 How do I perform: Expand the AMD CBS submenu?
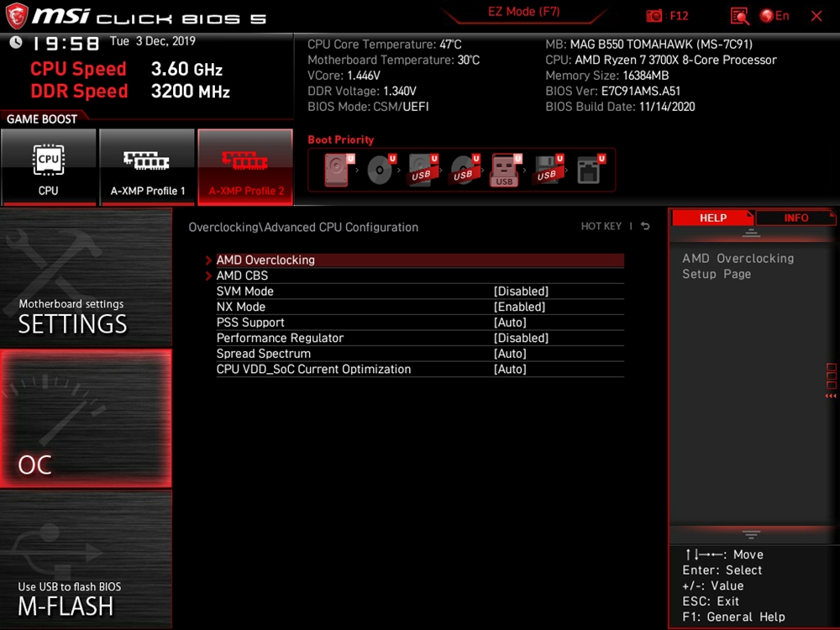click(x=420, y=276)
